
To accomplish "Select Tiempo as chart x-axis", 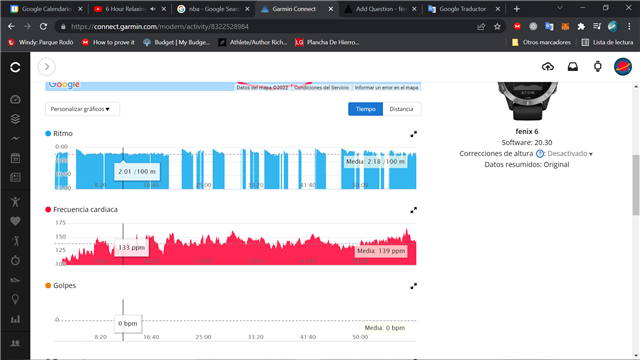I will point(365,109).
